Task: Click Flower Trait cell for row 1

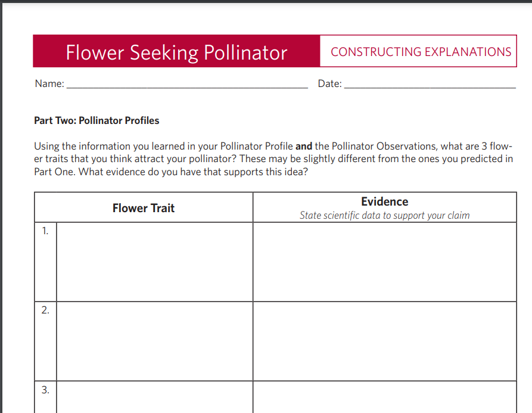Action: (x=155, y=262)
